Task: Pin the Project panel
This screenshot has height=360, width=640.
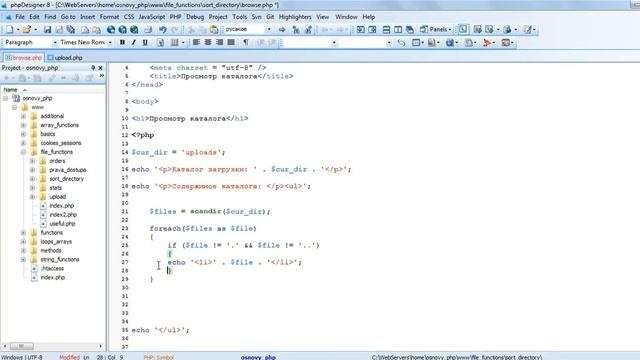Action: pos(93,68)
